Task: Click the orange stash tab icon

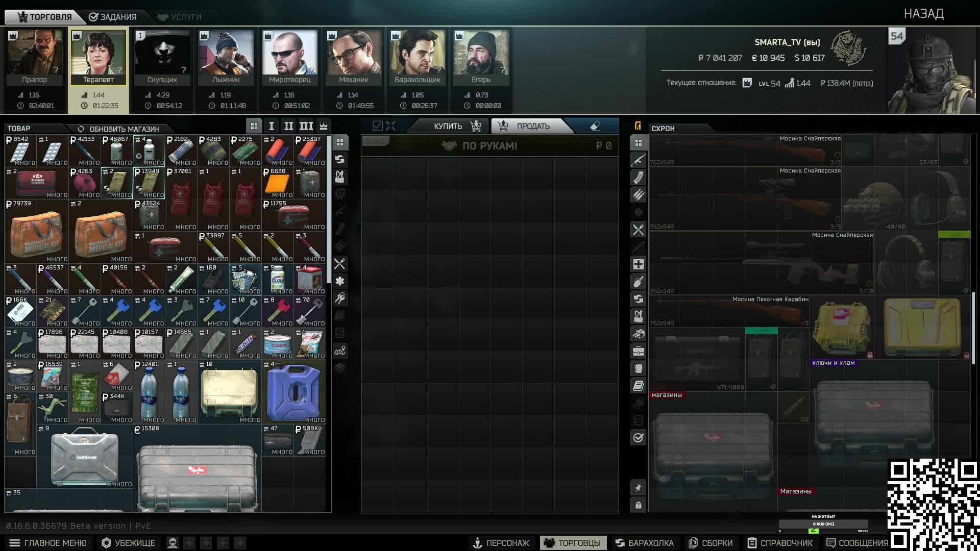Action: (638, 126)
